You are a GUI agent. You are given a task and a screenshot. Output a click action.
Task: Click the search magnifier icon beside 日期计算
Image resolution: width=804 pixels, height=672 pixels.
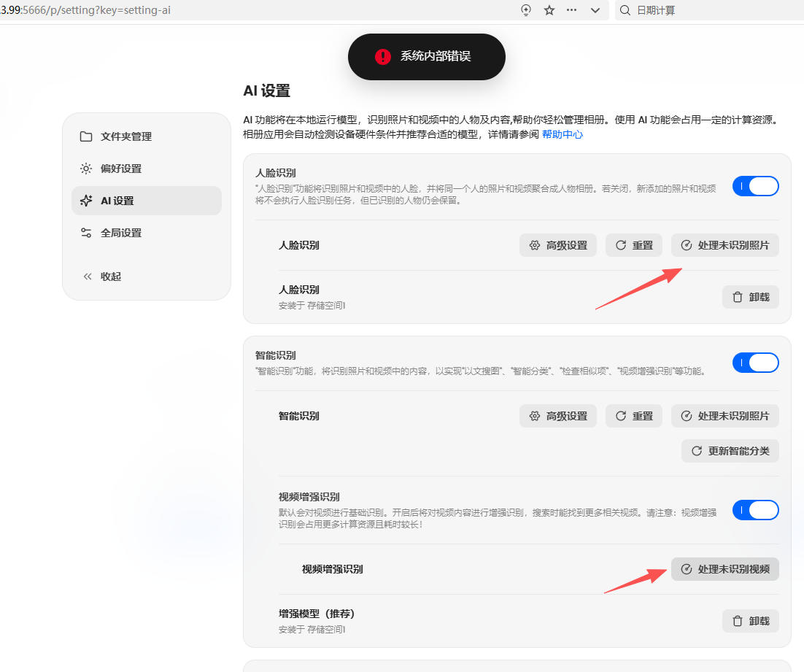point(625,10)
